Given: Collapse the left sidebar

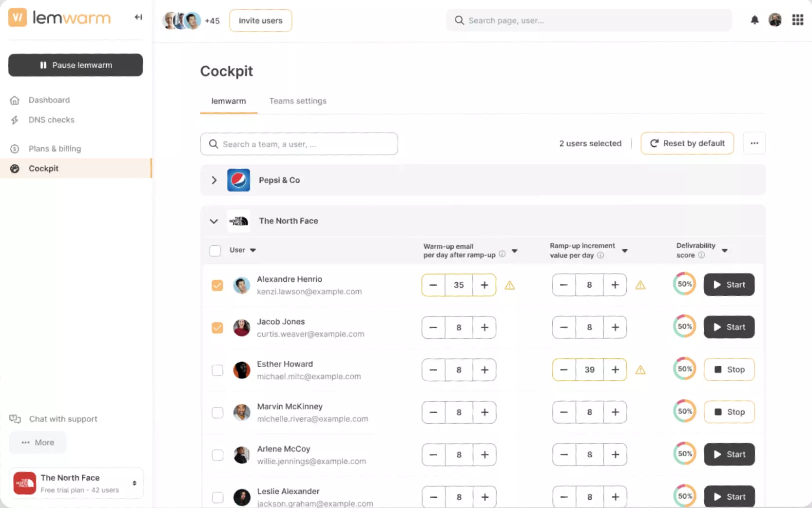Looking at the screenshot, I should coord(138,17).
